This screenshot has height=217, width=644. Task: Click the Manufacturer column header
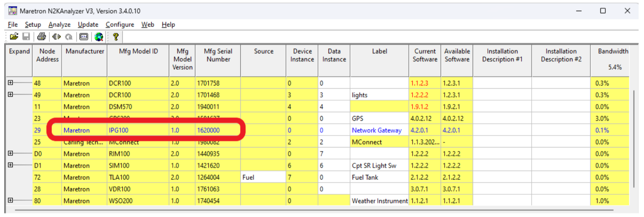(85, 61)
